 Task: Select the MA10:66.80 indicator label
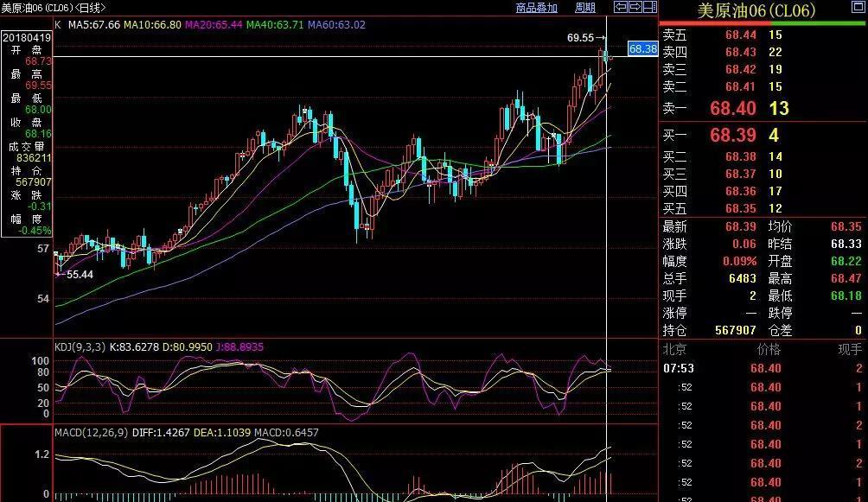tap(152, 25)
